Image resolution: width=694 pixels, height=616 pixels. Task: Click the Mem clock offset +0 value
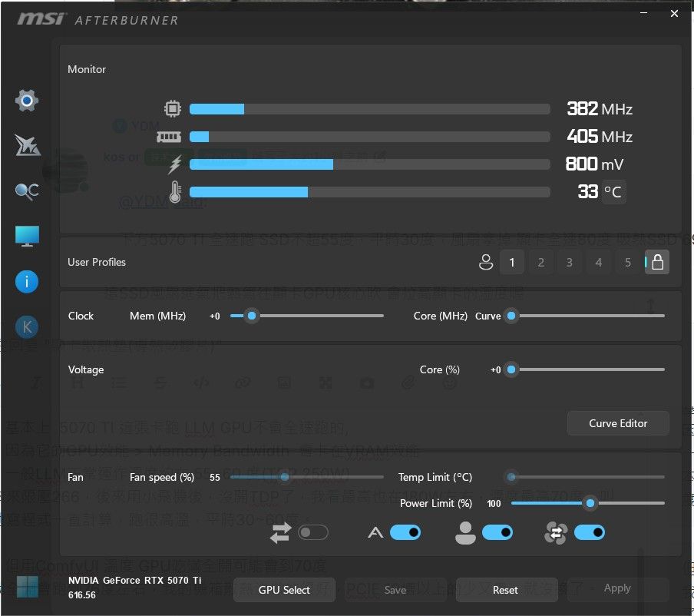point(215,316)
